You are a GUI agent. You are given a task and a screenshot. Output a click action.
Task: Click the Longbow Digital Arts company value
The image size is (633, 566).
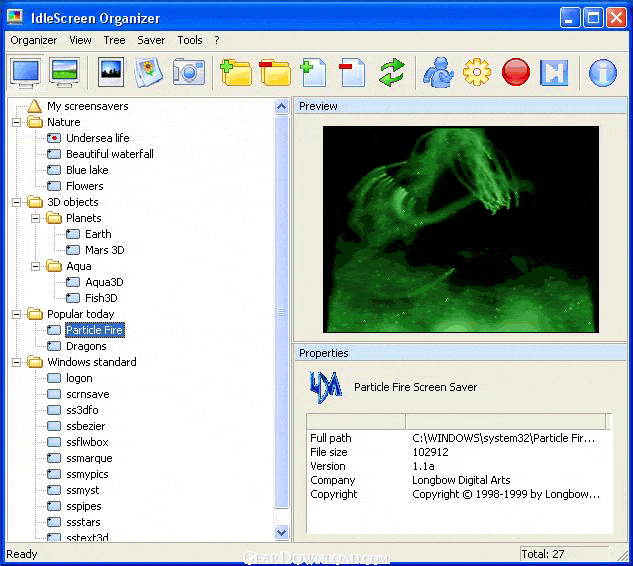pos(461,480)
